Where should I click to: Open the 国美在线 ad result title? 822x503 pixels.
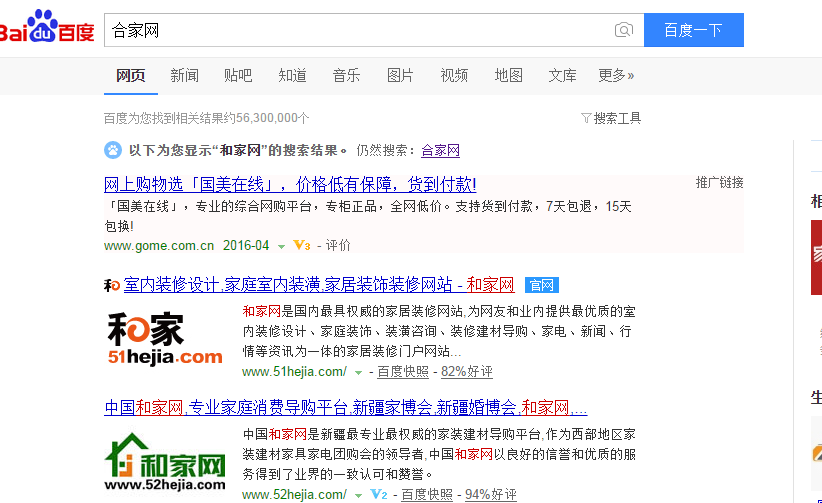(x=290, y=185)
